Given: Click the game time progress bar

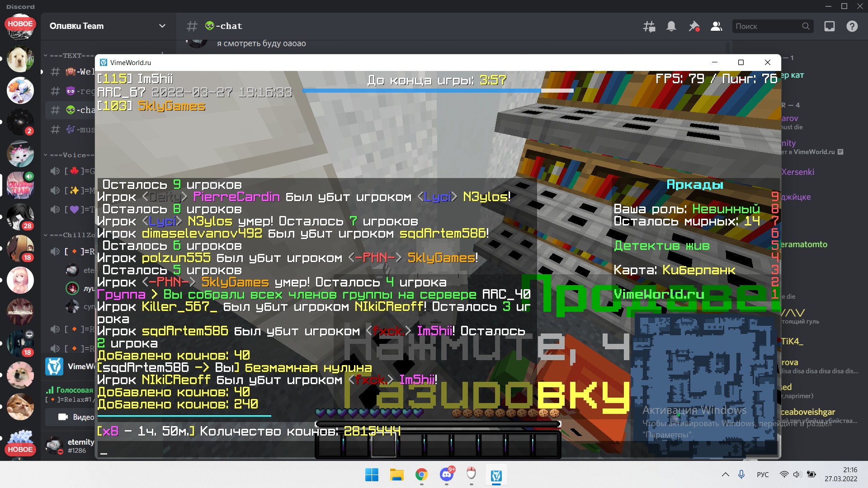Looking at the screenshot, I should (x=437, y=91).
